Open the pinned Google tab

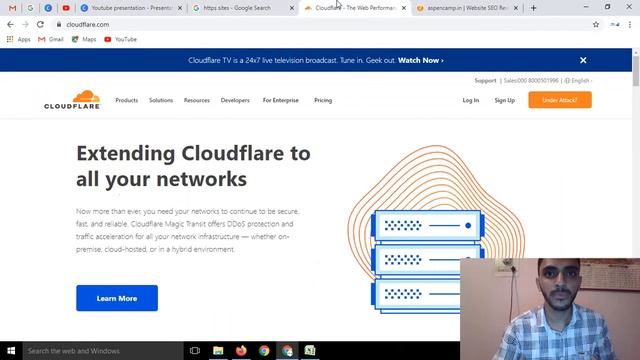tap(30, 8)
